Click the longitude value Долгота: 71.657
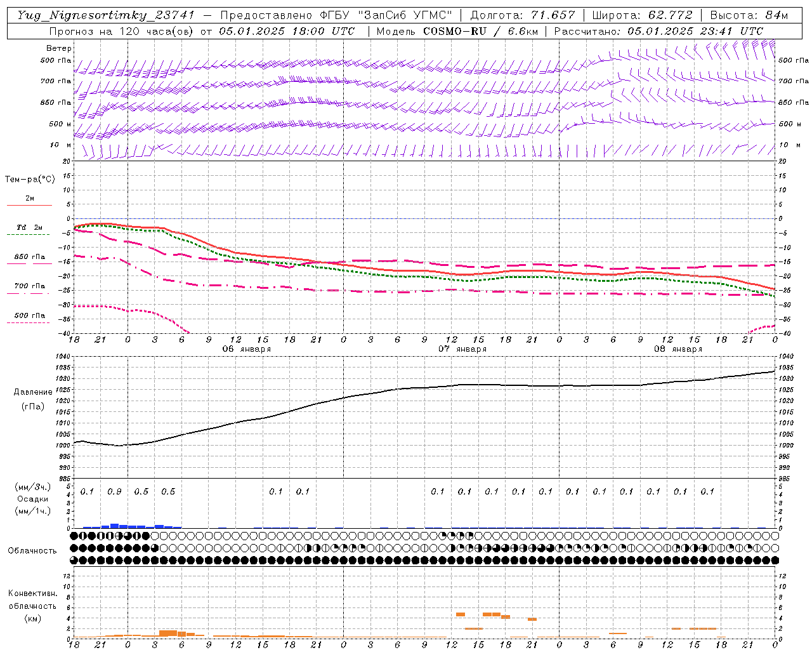Screen dimensions: 812x650 [x=523, y=15]
